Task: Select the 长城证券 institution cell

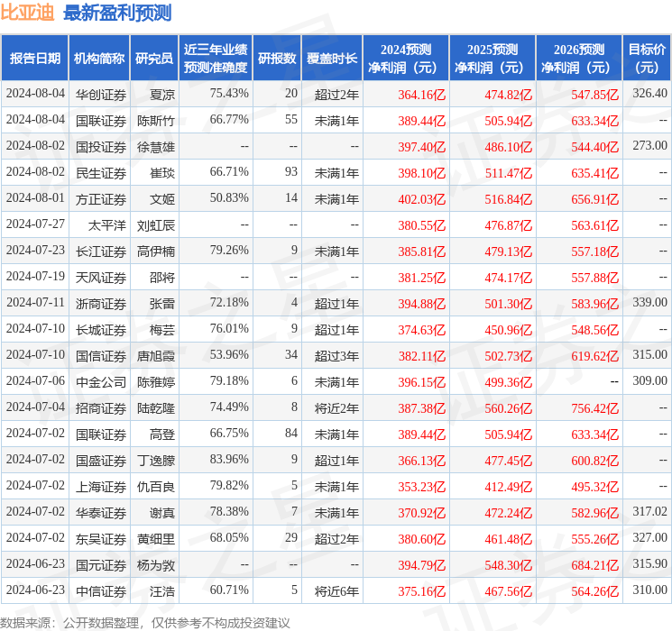Action: [x=101, y=329]
